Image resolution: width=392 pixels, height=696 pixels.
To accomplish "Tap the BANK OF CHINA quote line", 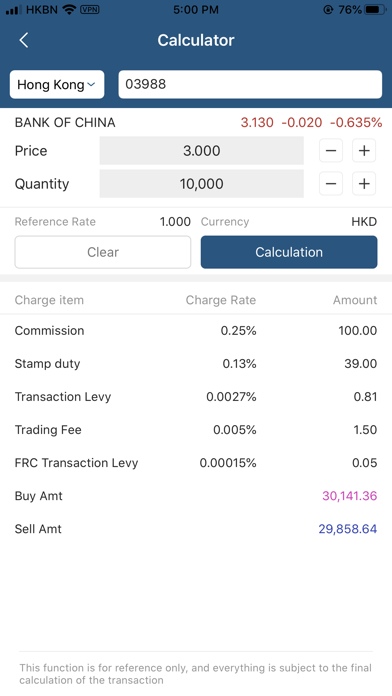I will pos(196,123).
